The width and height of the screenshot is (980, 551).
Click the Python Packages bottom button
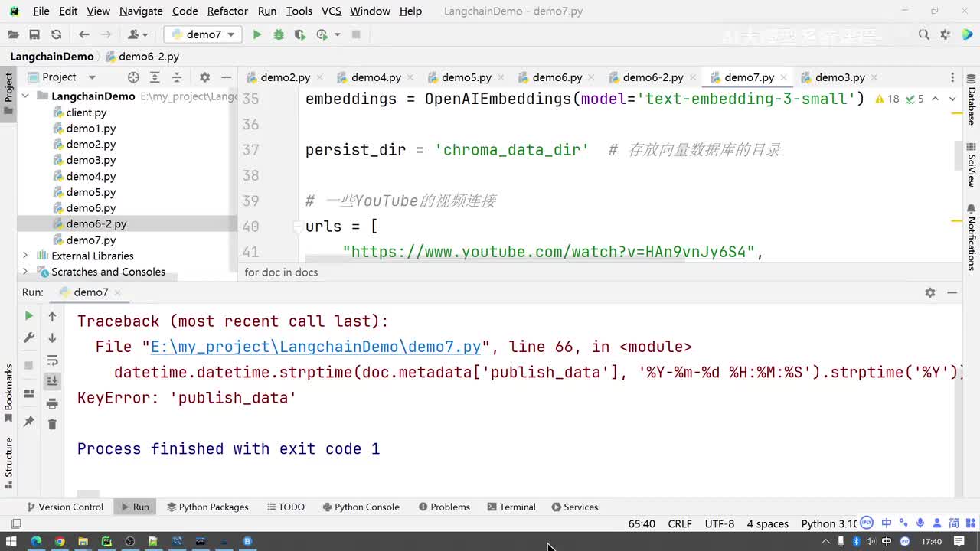tap(207, 507)
